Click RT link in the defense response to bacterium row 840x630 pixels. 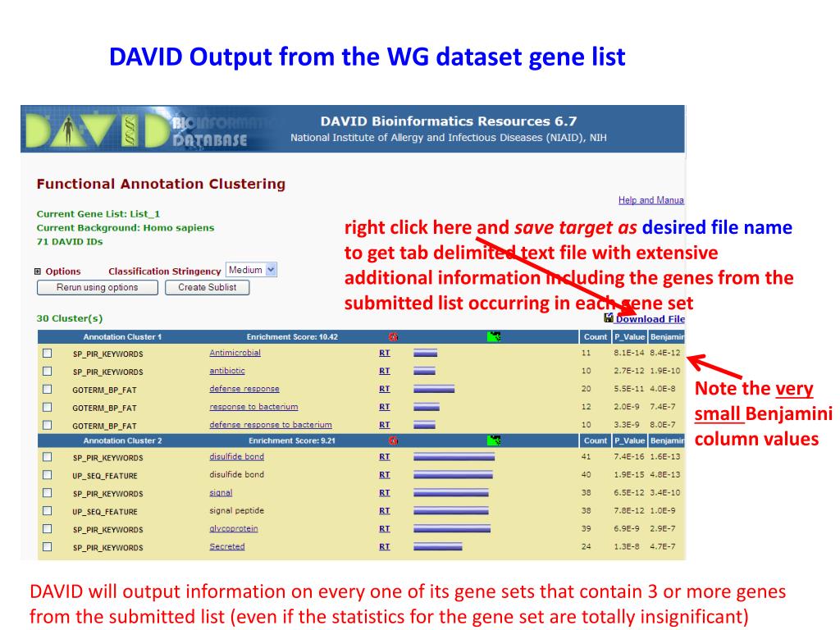[385, 425]
